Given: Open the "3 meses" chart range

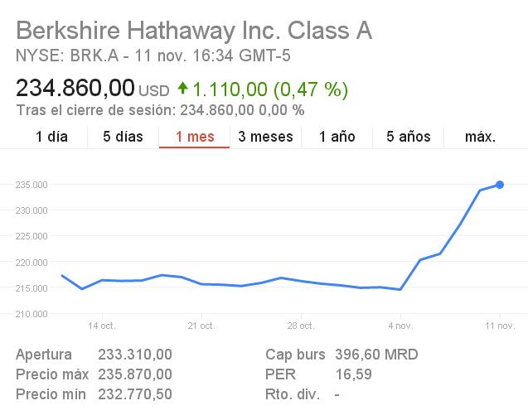Looking at the screenshot, I should (265, 137).
